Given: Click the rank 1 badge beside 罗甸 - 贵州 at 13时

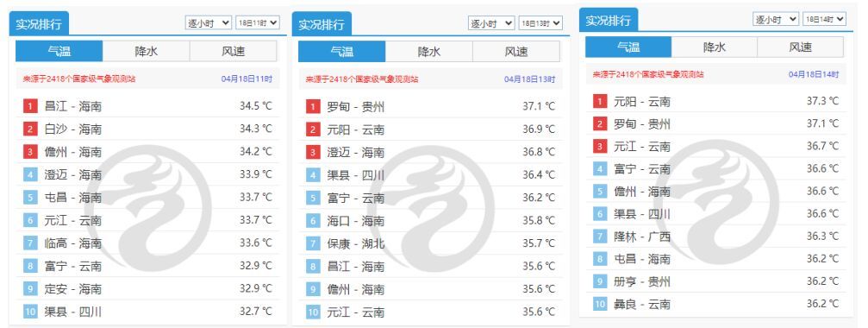Looking at the screenshot, I should tap(313, 106).
